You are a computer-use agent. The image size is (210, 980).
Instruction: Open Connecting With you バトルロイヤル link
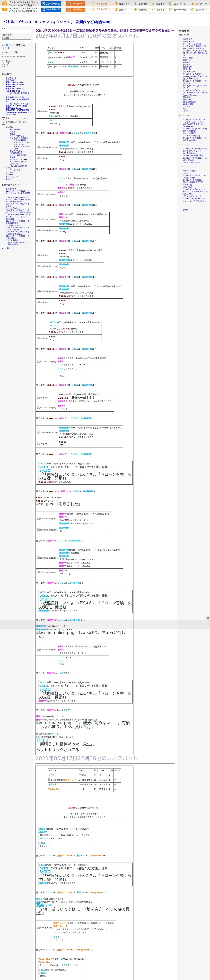click(18, 113)
